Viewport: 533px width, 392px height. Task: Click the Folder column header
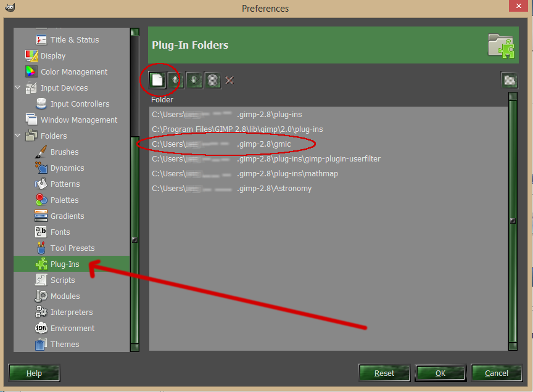click(x=162, y=99)
